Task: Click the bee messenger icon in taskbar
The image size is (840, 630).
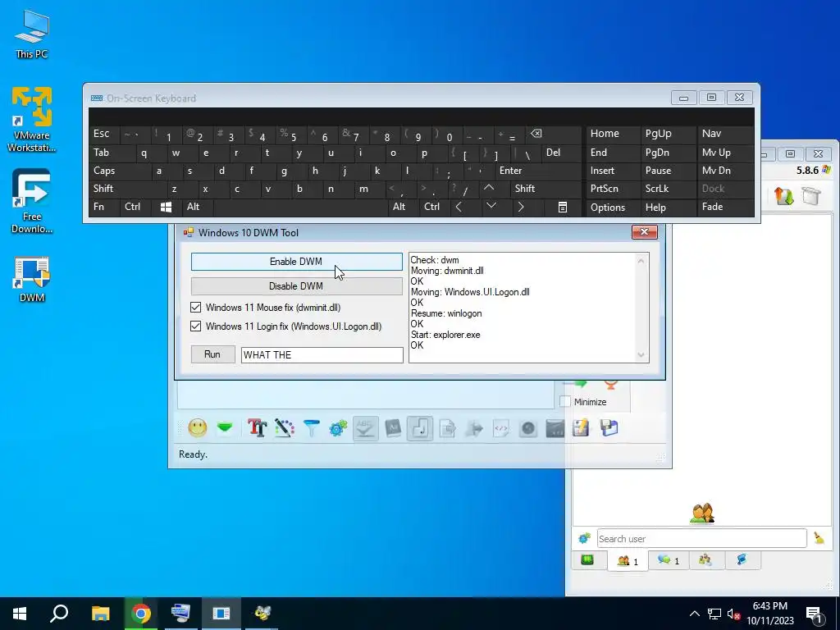Action: (262, 614)
